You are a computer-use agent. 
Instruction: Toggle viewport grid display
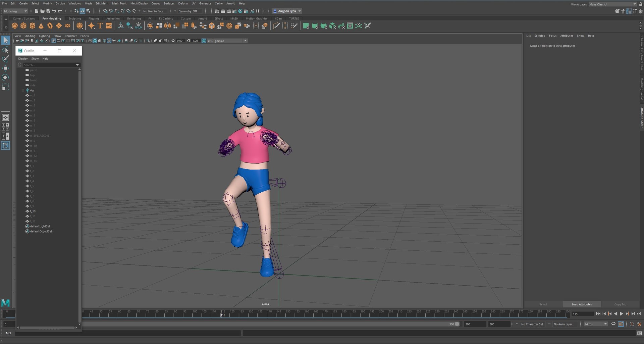coord(54,41)
